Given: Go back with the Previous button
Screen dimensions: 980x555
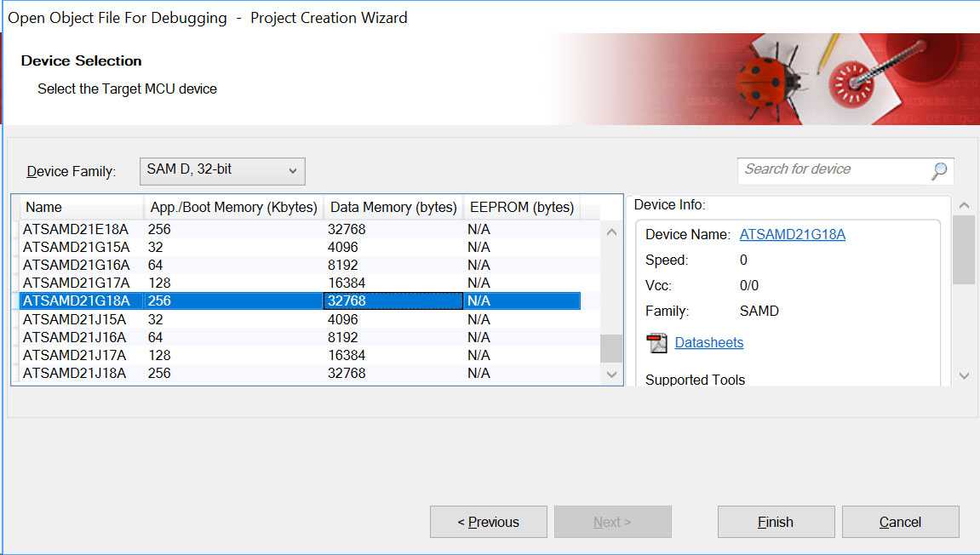Looking at the screenshot, I should (488, 522).
